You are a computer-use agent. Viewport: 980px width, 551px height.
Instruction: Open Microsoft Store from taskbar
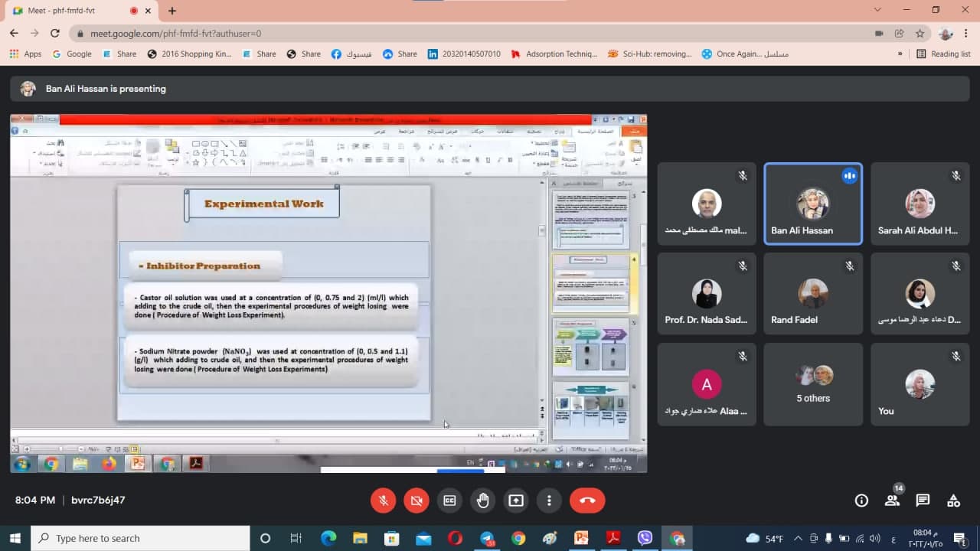click(391, 538)
